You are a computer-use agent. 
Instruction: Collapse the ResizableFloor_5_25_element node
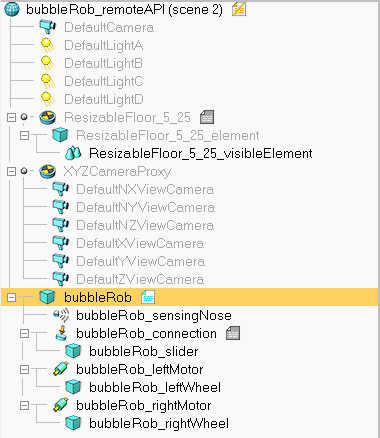pos(24,135)
